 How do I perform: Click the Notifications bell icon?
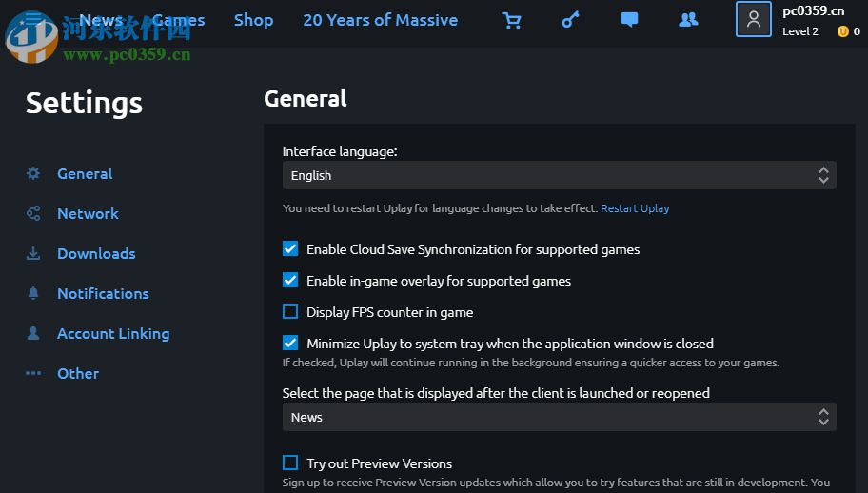point(33,294)
